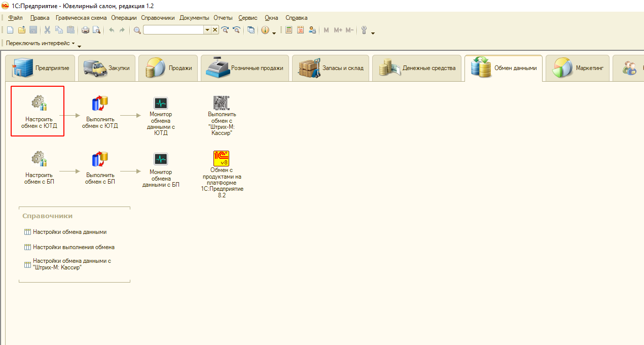Click the M+ memory button
Image resolution: width=644 pixels, height=345 pixels.
pos(338,30)
